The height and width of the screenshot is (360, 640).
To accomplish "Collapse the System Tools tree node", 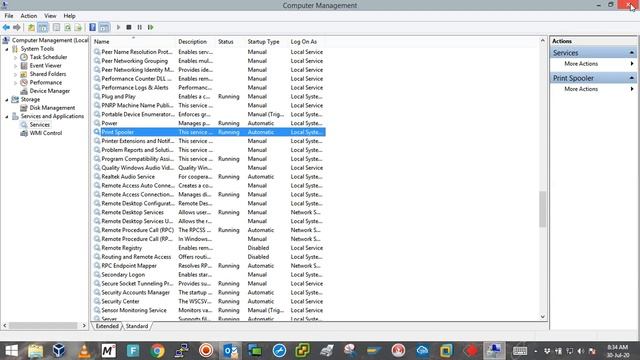I will (7, 49).
